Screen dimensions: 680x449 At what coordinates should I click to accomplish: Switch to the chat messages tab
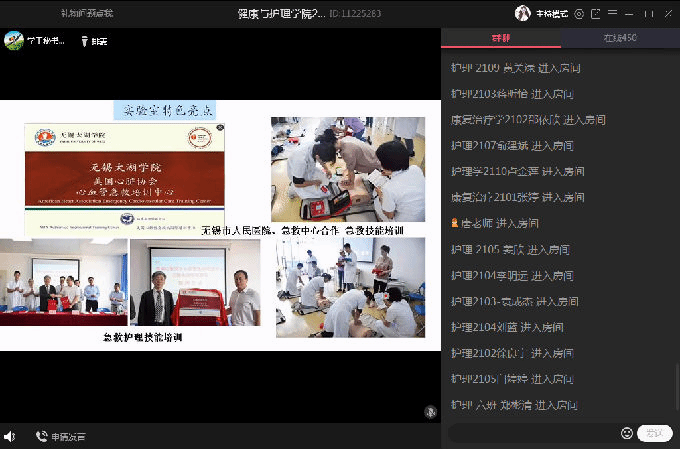[500, 38]
